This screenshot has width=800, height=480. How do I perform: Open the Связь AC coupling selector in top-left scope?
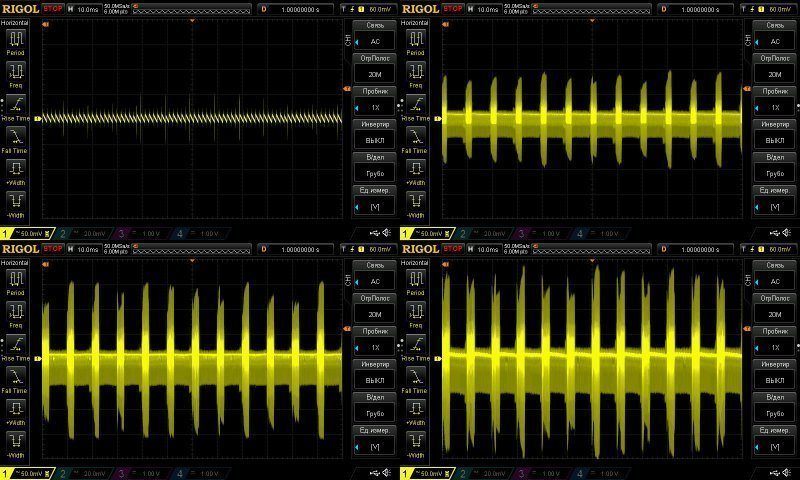[x=375, y=37]
